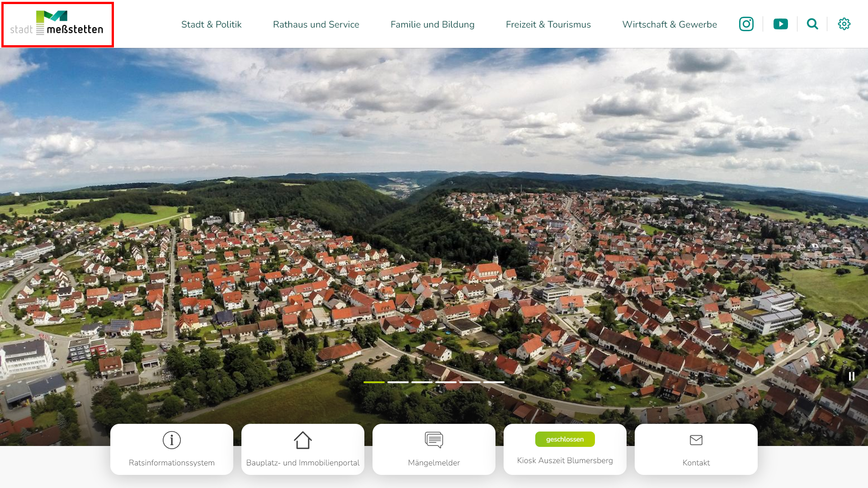Viewport: 868px width, 488px height.
Task: Click the search magnifier icon
Action: coord(812,24)
